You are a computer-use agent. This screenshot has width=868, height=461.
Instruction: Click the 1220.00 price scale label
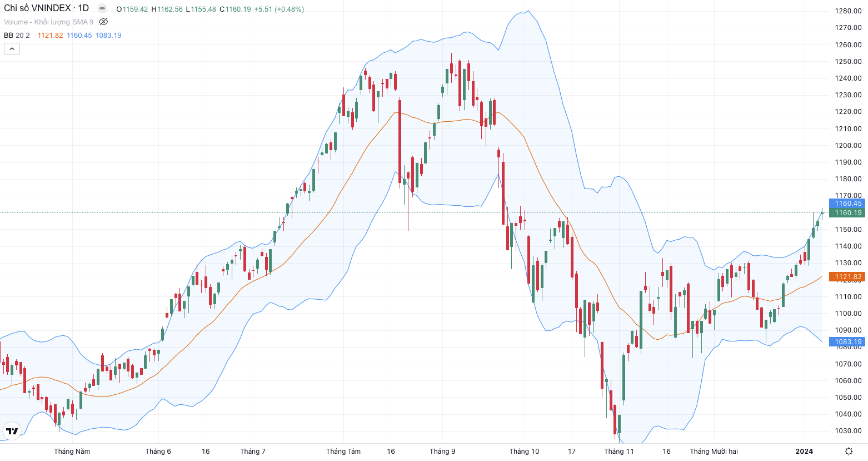pos(848,112)
